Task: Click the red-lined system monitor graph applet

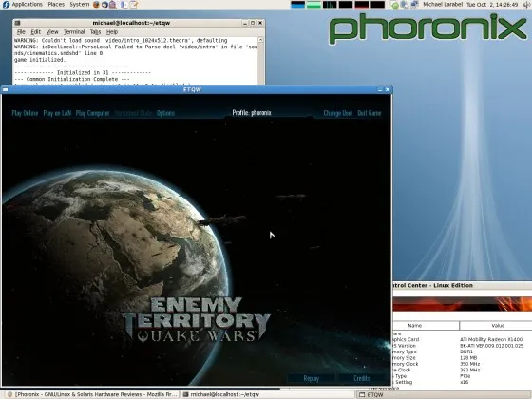Action: (362, 5)
